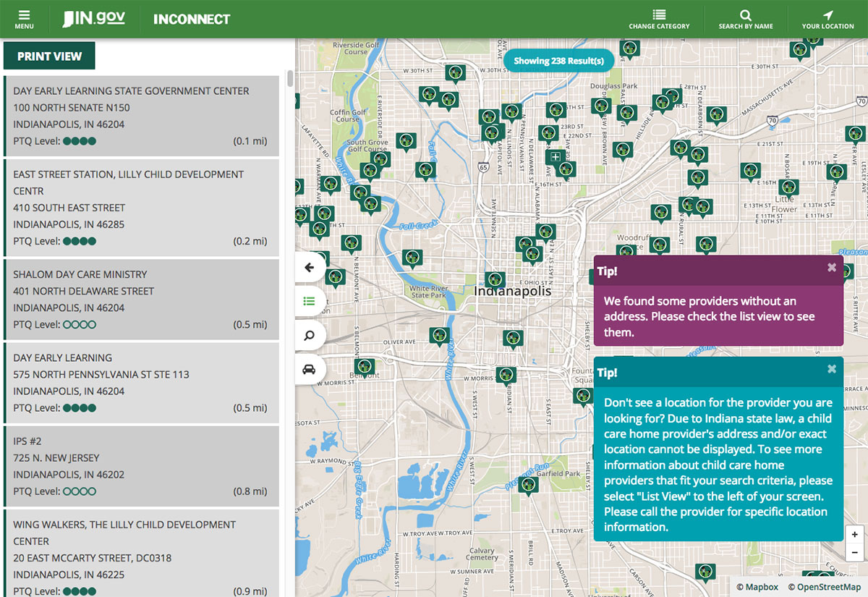Click the Showing 238 Result(s) badge
This screenshot has width=868, height=597.
[558, 61]
